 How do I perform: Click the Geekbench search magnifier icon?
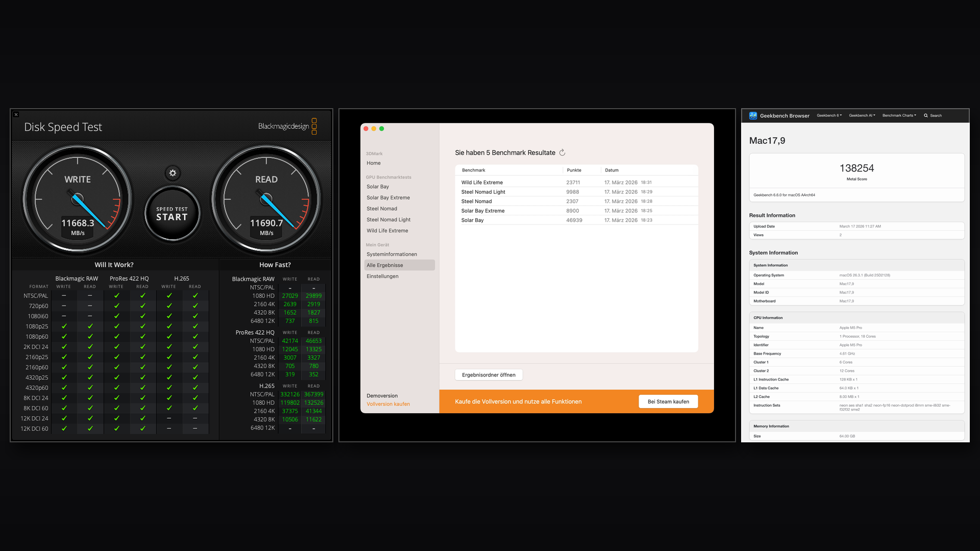(x=926, y=116)
